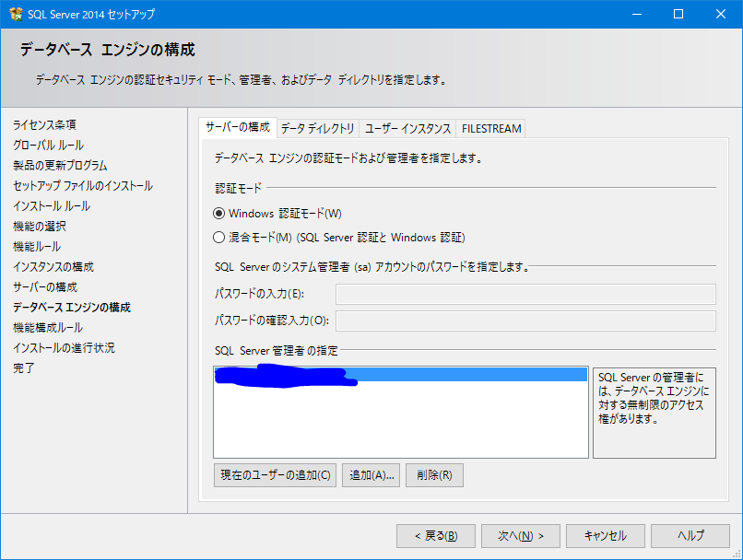Click the 削除(R) button
Viewport: 743px width, 560px height.
(x=434, y=474)
